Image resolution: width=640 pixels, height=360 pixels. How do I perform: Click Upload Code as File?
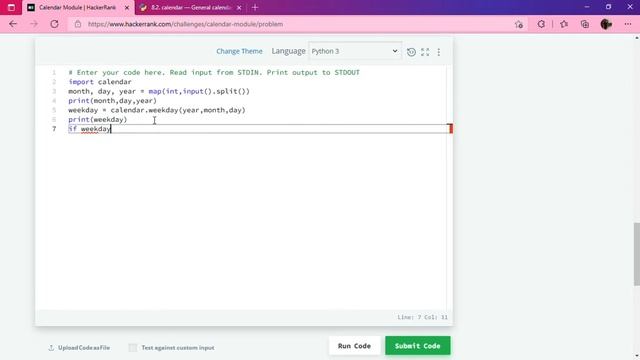coord(79,348)
